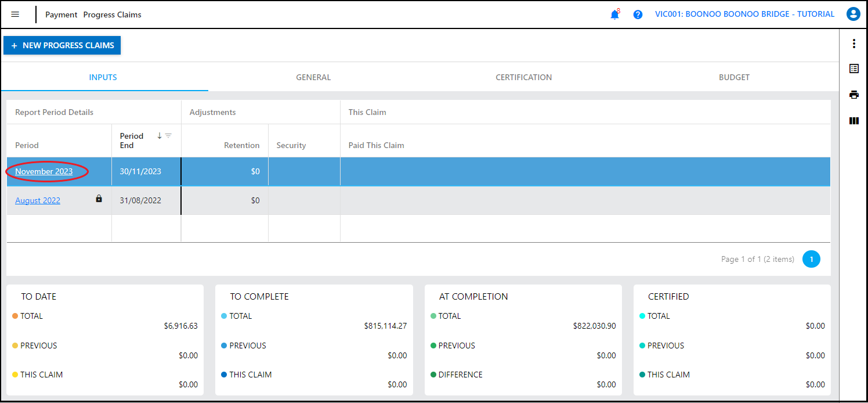Select the Paid This Claim column header
The width and height of the screenshot is (868, 403).
pyautogui.click(x=585, y=141)
